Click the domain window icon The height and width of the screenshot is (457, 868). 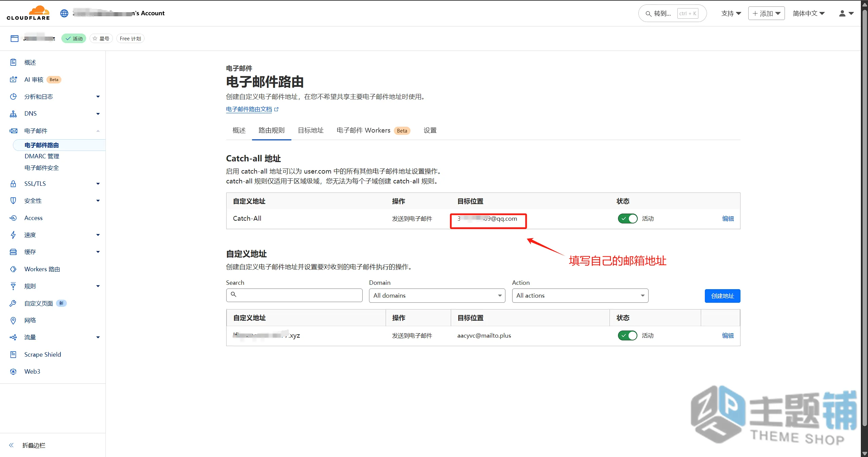(x=14, y=38)
